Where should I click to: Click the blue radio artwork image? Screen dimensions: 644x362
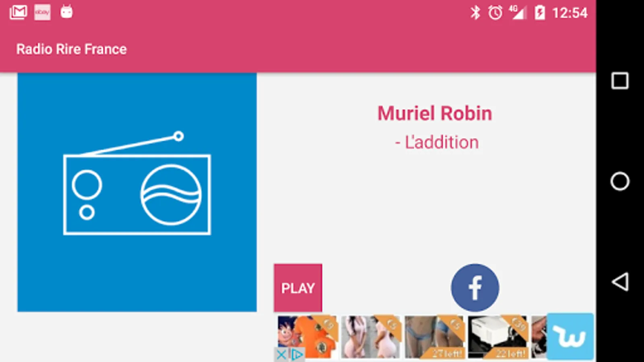coord(137,192)
